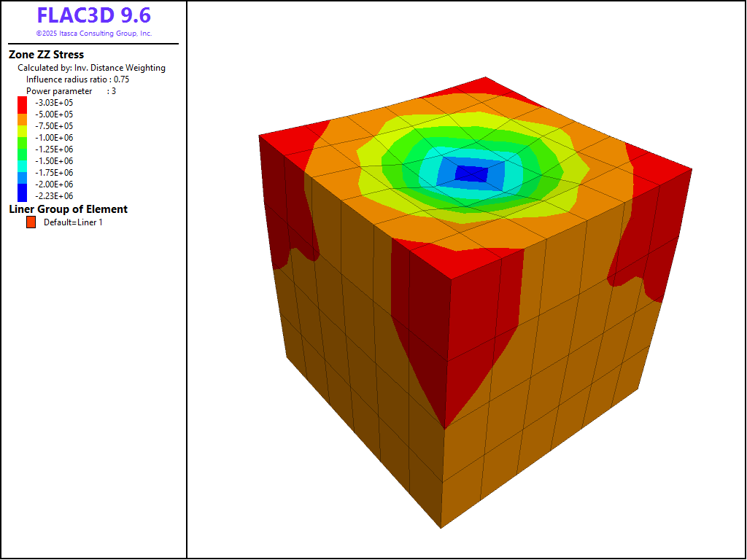Click the dark blue zone at model top center
This screenshot has height=560, width=747.
point(471,174)
